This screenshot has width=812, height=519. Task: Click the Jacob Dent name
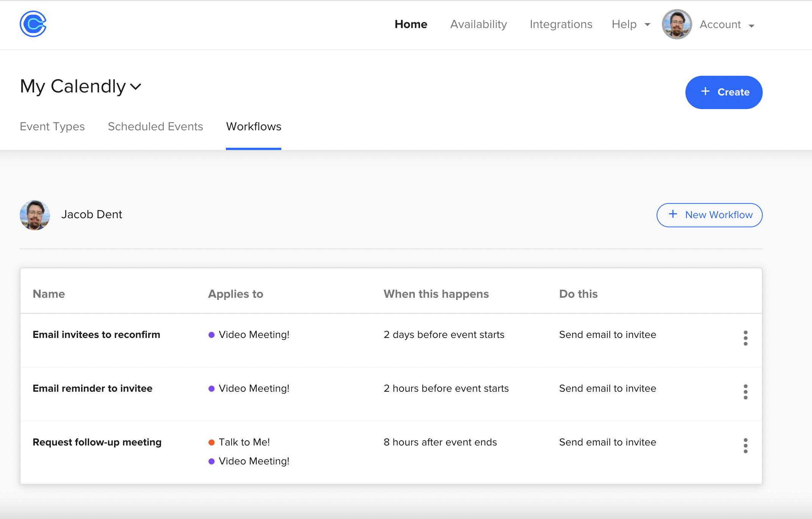coord(92,214)
